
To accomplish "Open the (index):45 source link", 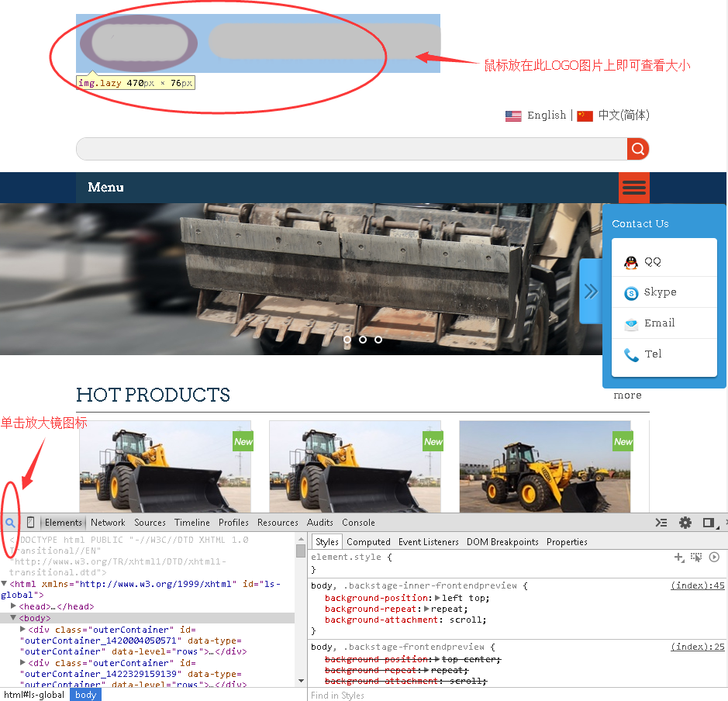I will pos(697,586).
